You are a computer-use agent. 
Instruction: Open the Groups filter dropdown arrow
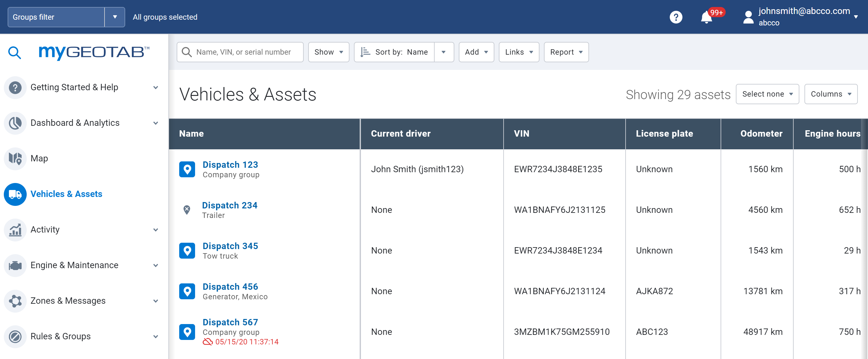(x=115, y=17)
